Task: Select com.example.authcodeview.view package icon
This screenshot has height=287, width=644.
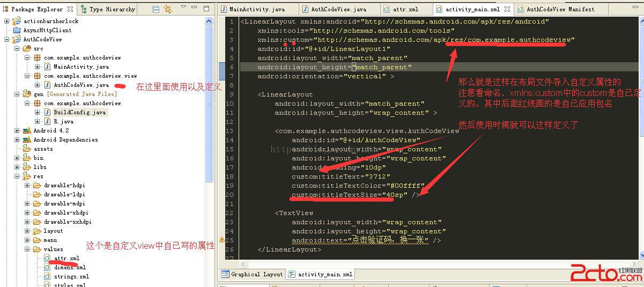Action: [x=37, y=76]
